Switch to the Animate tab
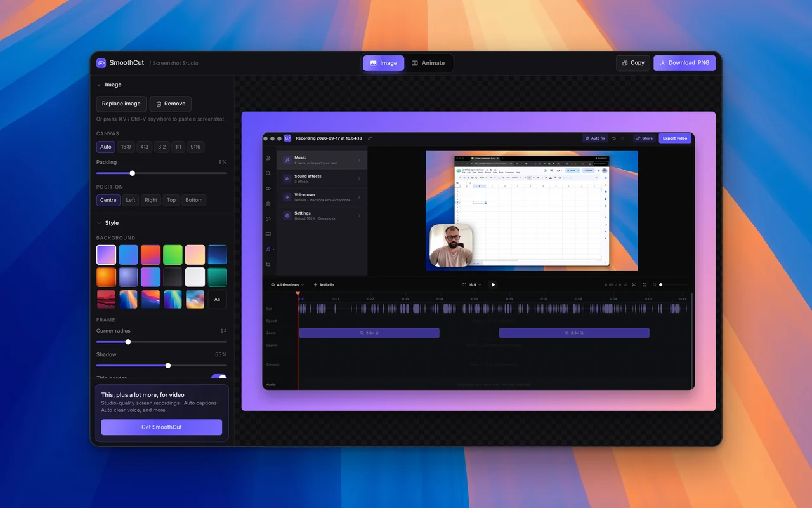812x508 pixels. tap(428, 63)
